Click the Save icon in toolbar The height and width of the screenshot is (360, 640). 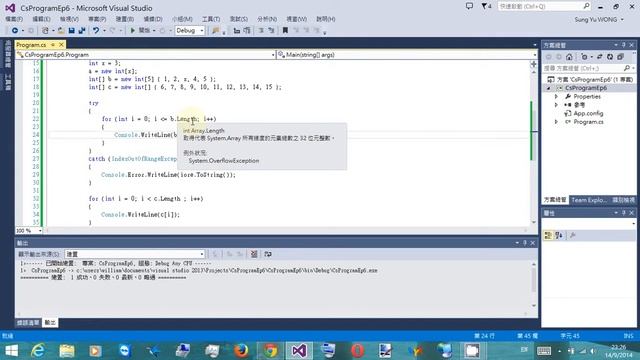tap(71, 31)
